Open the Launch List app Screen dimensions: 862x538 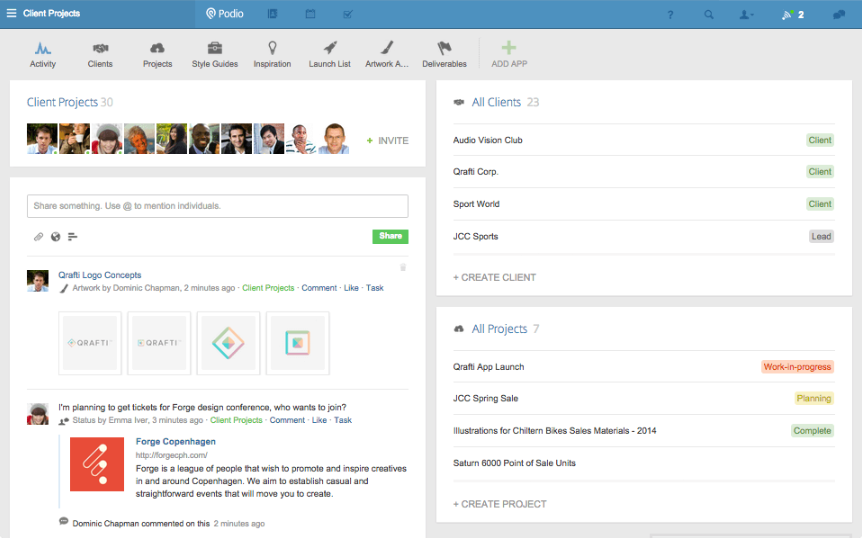(329, 55)
